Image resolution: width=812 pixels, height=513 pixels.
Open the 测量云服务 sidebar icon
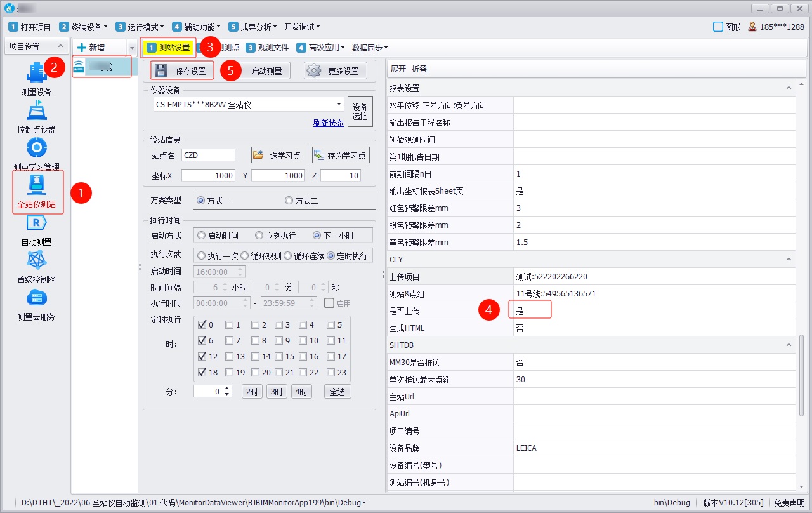[x=36, y=302]
